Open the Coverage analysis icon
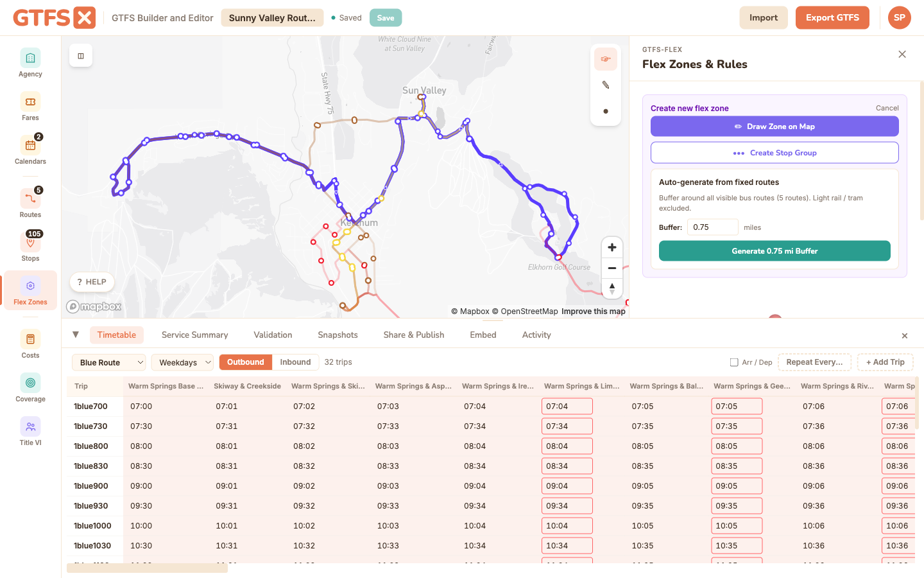Viewport: 924px width, 578px height. point(30,383)
